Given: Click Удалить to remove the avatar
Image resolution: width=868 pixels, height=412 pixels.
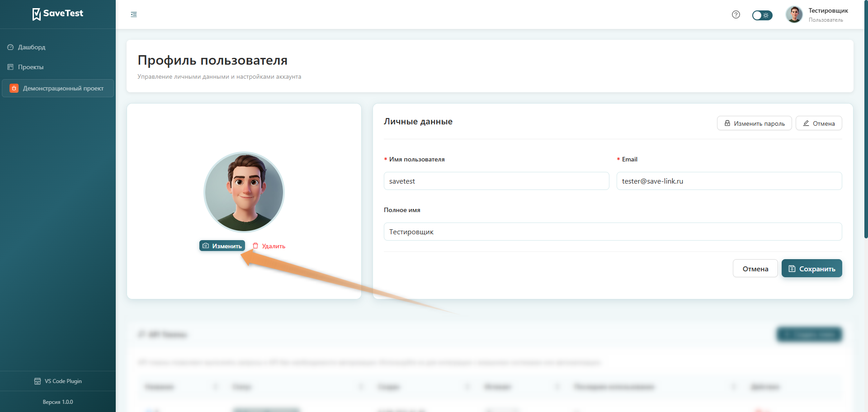Looking at the screenshot, I should 269,246.
